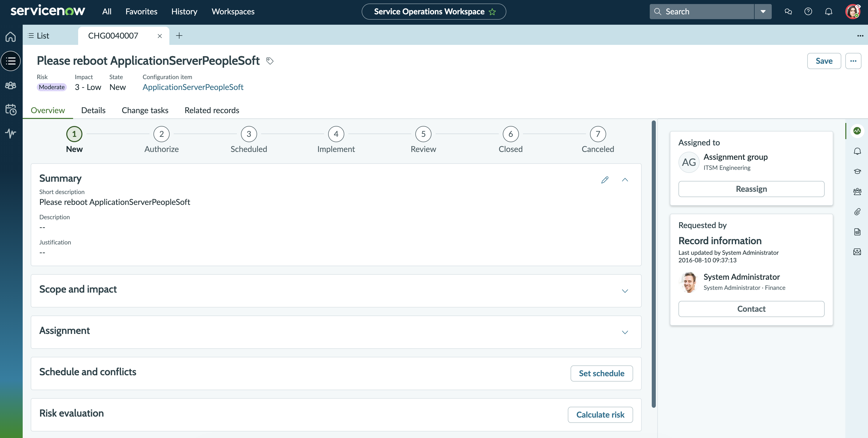
Task: Select step 1 New in the stepper
Action: 74,140
